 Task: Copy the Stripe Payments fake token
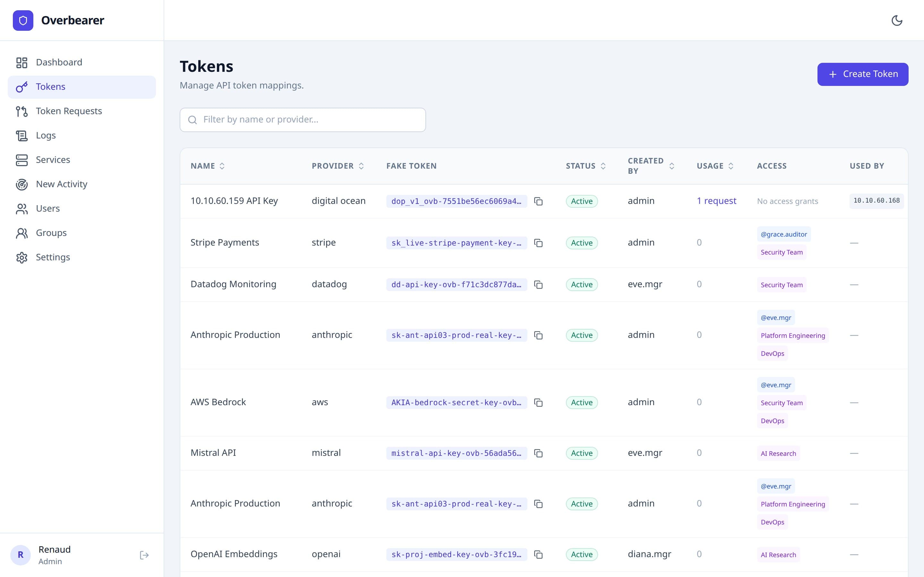point(539,243)
